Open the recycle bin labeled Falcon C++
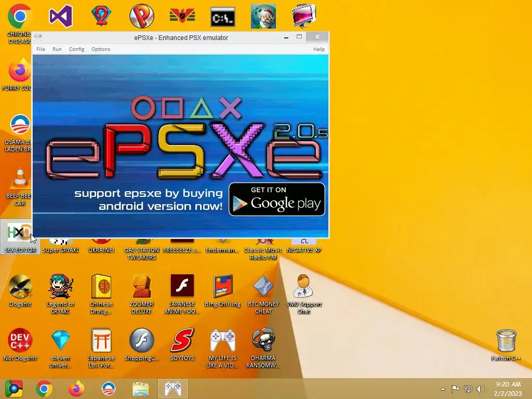The height and width of the screenshot is (399, 532). click(x=506, y=340)
